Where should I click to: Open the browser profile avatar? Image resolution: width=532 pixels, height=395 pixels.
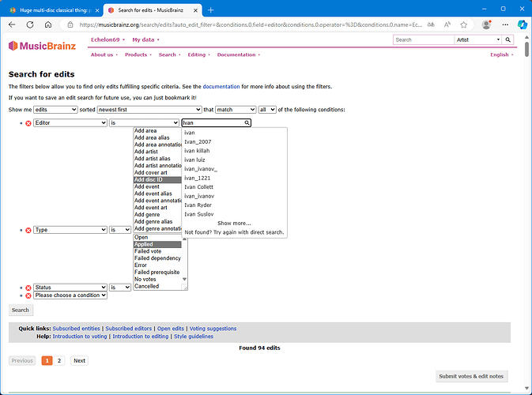486,24
